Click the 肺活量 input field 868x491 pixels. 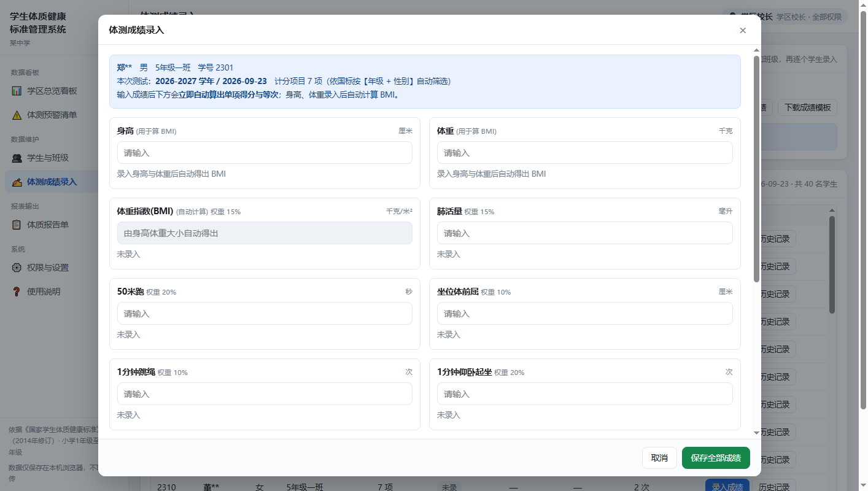point(584,233)
